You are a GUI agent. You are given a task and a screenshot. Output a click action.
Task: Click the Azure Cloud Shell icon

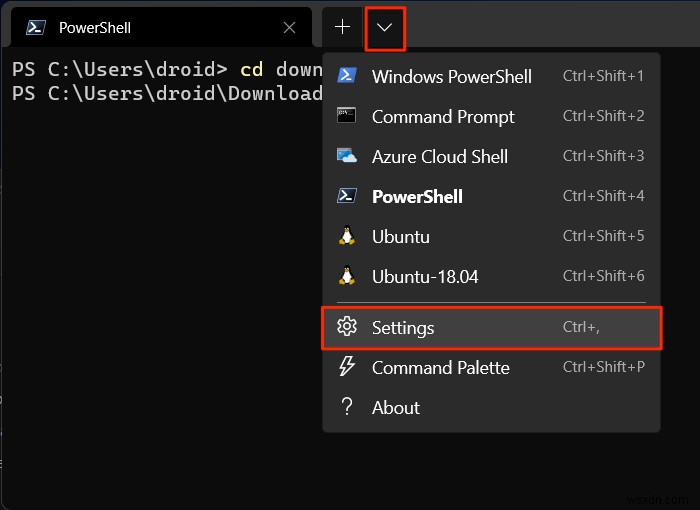point(347,156)
